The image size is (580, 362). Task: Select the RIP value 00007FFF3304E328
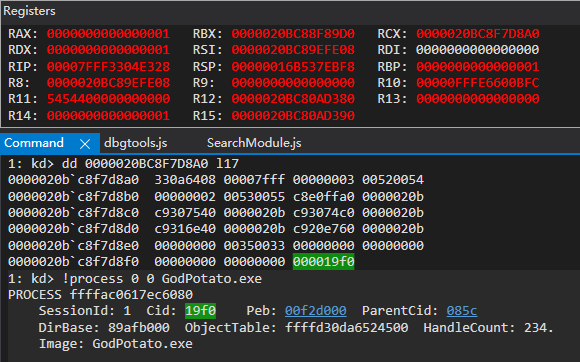(x=108, y=67)
